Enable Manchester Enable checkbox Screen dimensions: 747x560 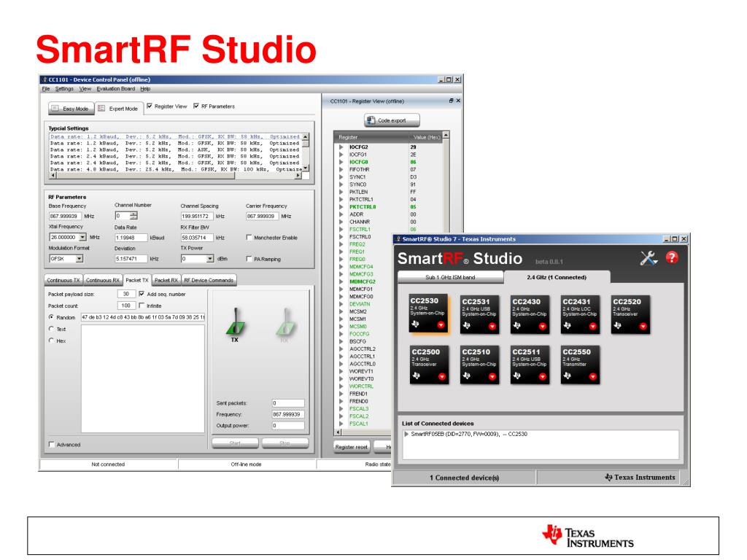click(x=249, y=237)
